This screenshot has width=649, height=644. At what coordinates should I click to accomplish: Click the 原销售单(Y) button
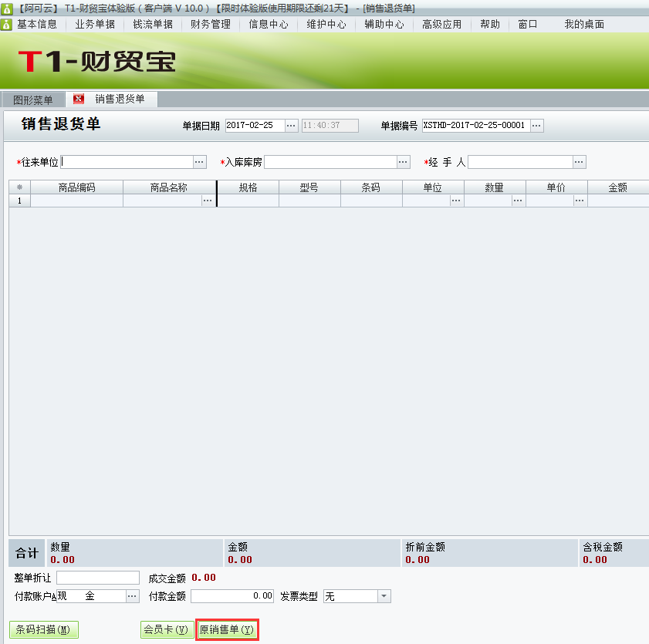[x=227, y=629]
